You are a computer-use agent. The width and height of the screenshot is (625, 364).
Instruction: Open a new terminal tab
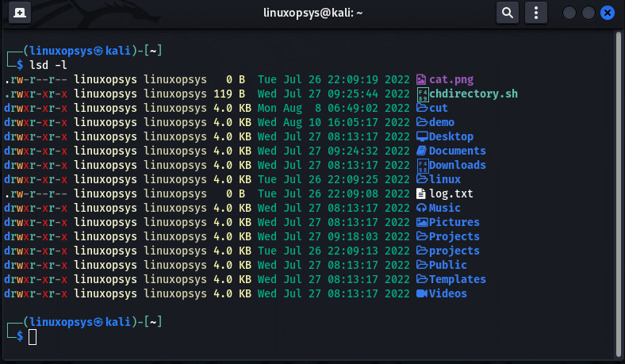[18, 13]
